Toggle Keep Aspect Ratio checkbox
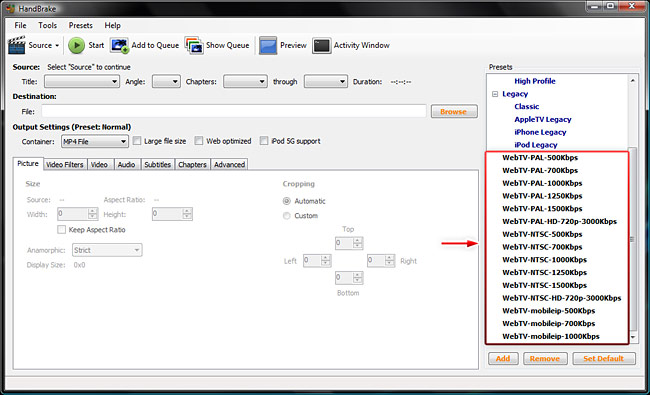 click(61, 230)
